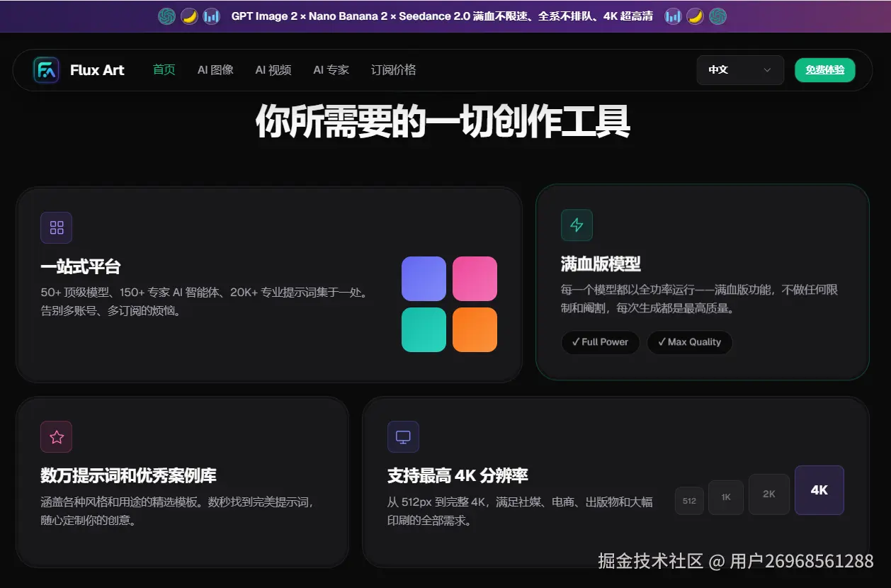This screenshot has height=588, width=891.
Task: Click the orange square tile
Action: tap(475, 329)
